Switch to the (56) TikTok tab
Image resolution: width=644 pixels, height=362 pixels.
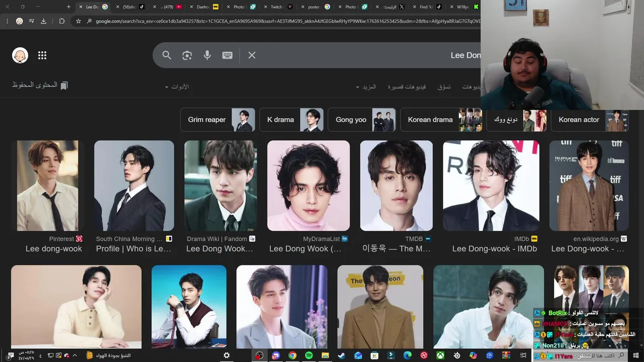point(132,7)
